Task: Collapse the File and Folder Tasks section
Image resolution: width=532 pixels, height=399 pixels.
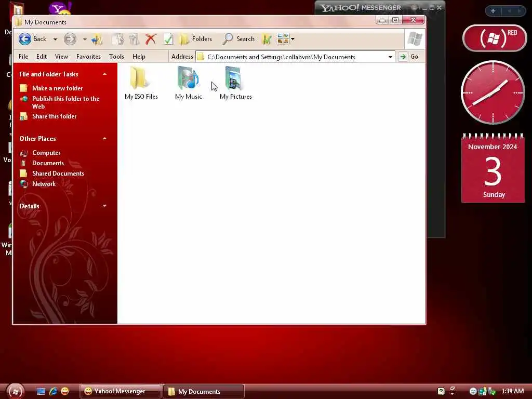Action: tap(104, 74)
